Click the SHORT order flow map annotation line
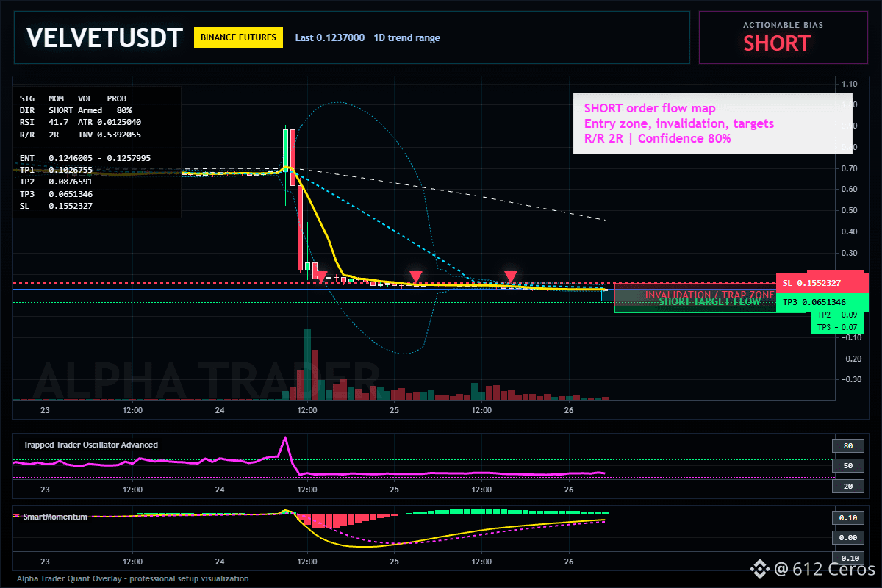 coord(650,109)
